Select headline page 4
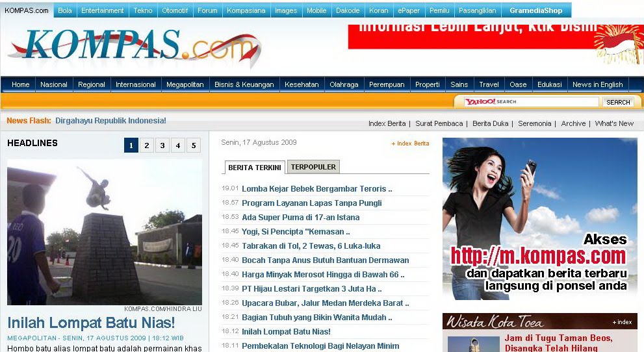Viewport: 644px width, 352px height. coord(178,145)
